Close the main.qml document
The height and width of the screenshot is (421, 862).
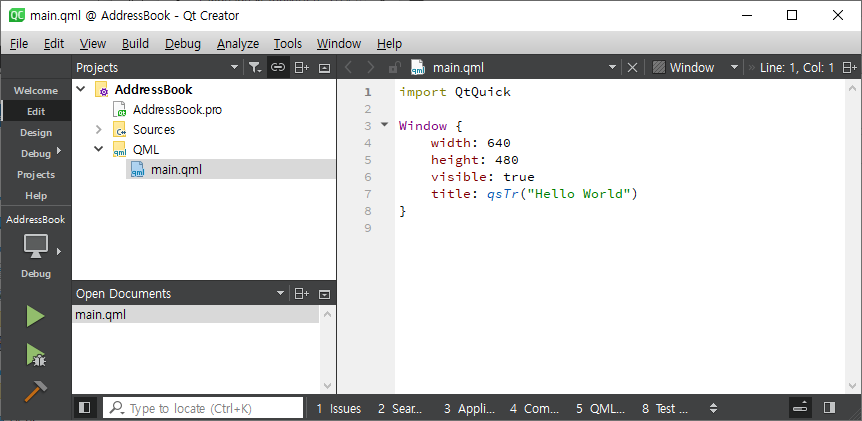(632, 68)
